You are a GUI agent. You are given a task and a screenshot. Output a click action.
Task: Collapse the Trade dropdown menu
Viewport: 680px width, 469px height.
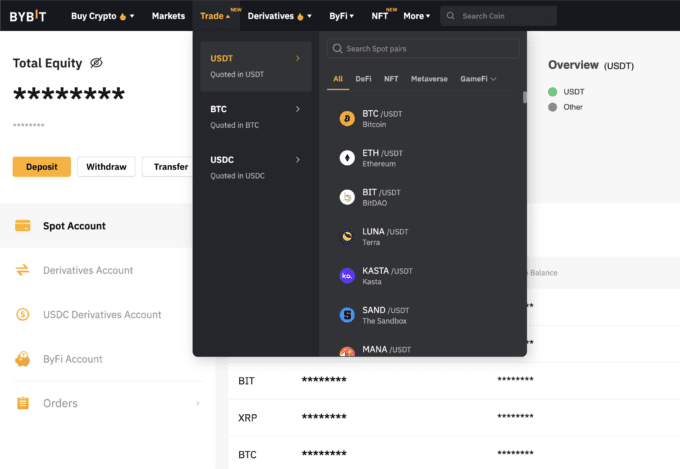tap(215, 16)
